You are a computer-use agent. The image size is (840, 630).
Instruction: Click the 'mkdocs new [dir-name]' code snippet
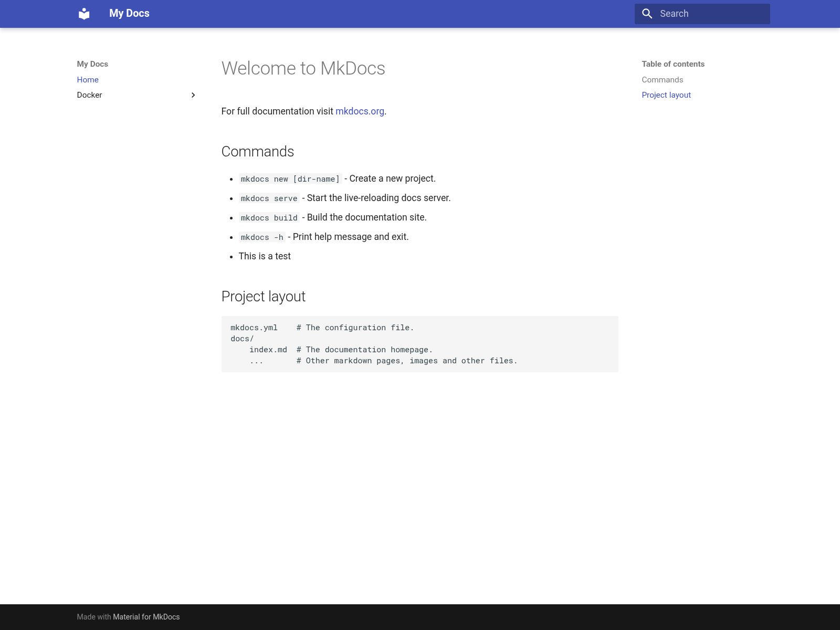click(290, 179)
